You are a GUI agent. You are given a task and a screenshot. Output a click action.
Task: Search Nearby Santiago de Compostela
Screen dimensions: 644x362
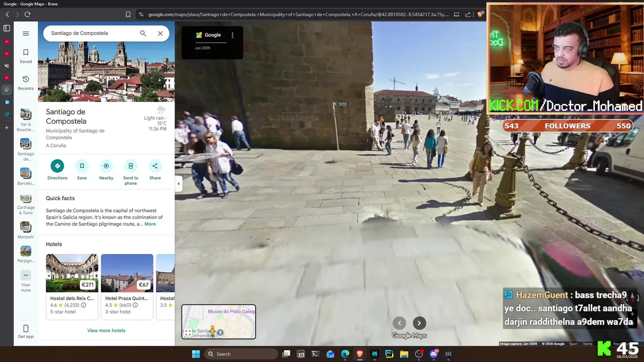(106, 170)
